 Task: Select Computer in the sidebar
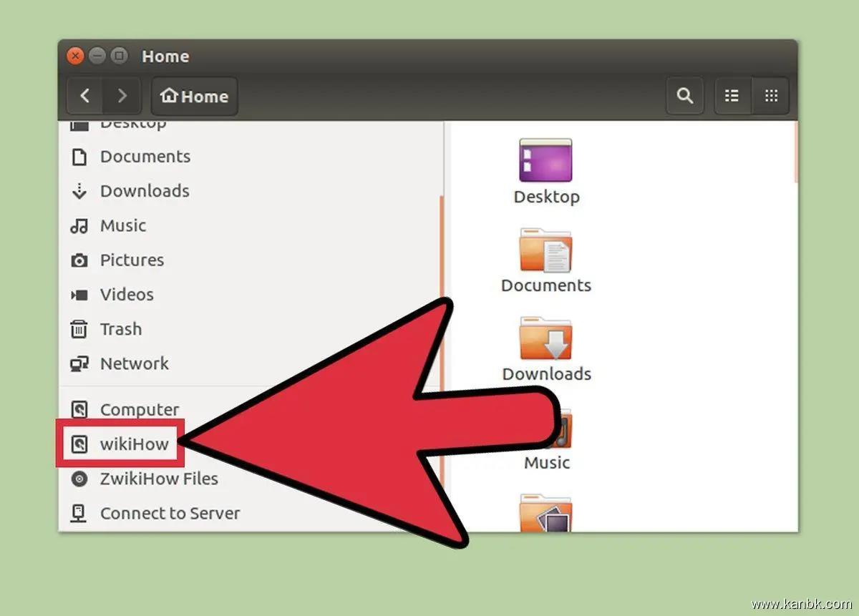tap(139, 410)
